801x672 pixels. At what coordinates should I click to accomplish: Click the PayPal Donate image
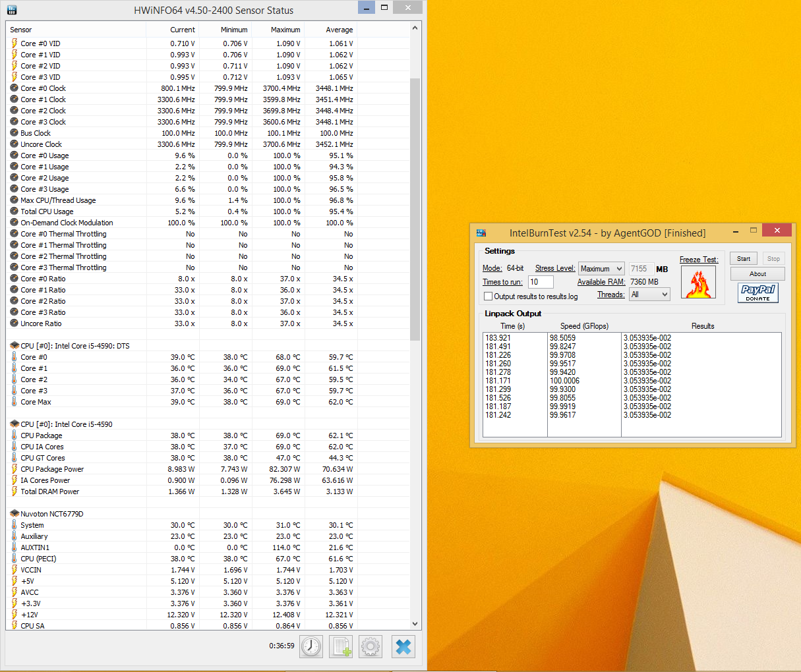click(x=757, y=293)
